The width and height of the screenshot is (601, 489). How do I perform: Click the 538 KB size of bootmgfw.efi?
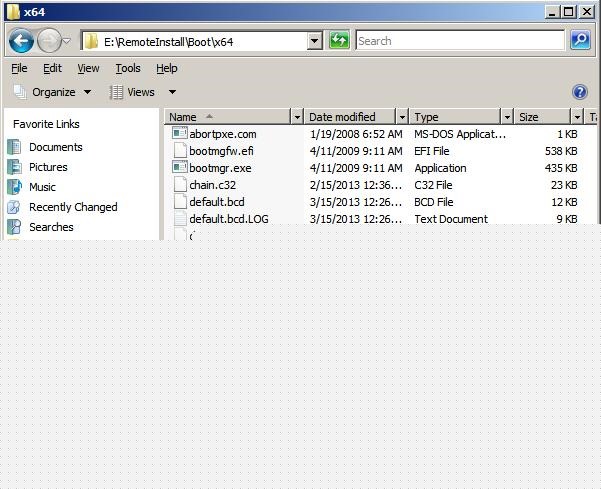(x=561, y=151)
